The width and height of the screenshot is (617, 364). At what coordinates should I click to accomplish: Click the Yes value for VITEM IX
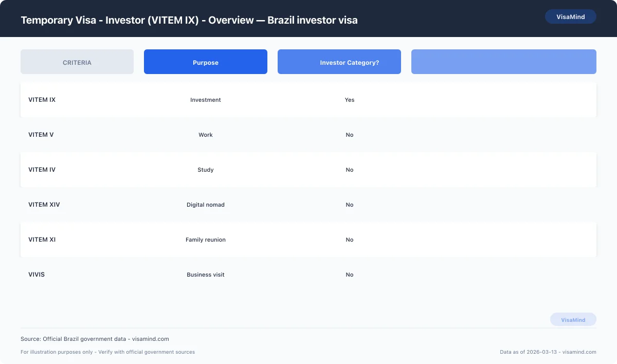(350, 100)
